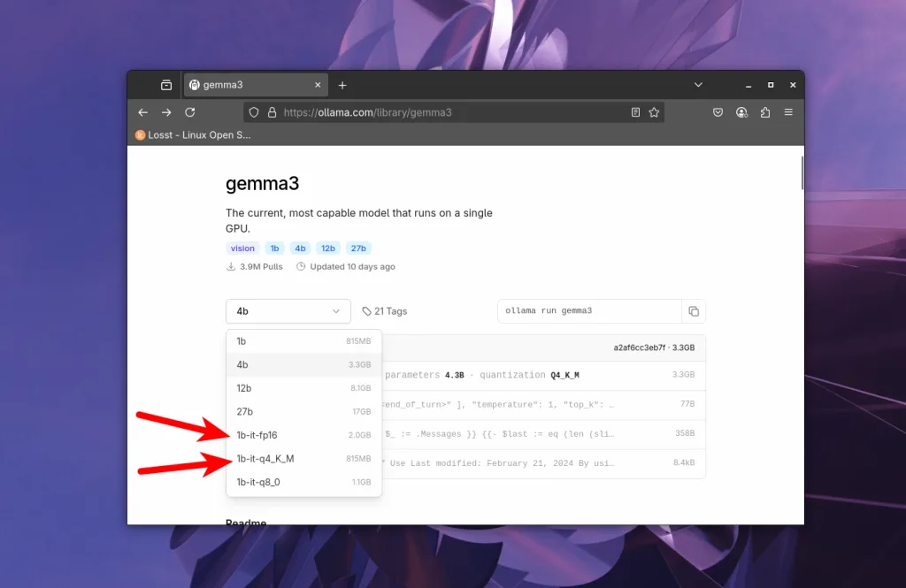
Task: List all tabs dropdown arrow
Action: (699, 85)
